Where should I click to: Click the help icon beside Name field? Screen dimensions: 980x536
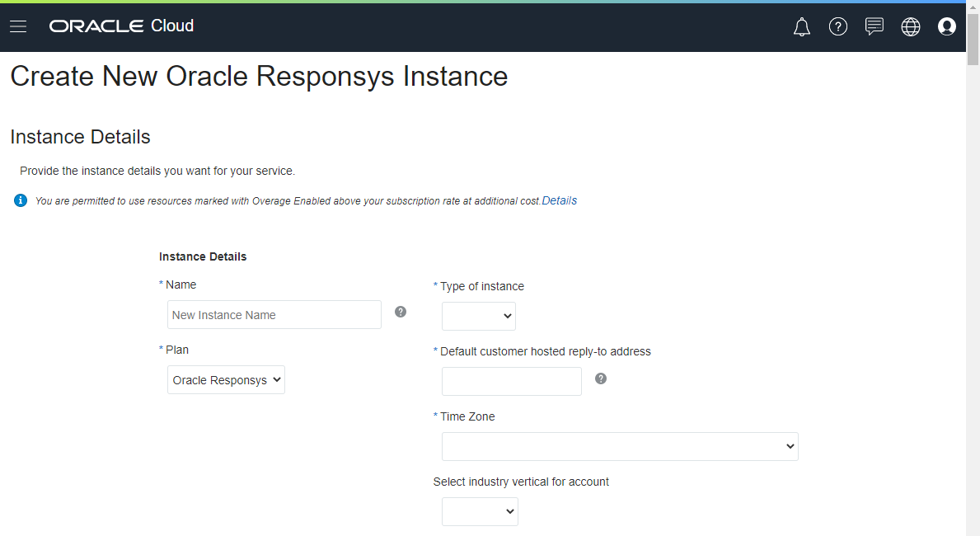400,312
